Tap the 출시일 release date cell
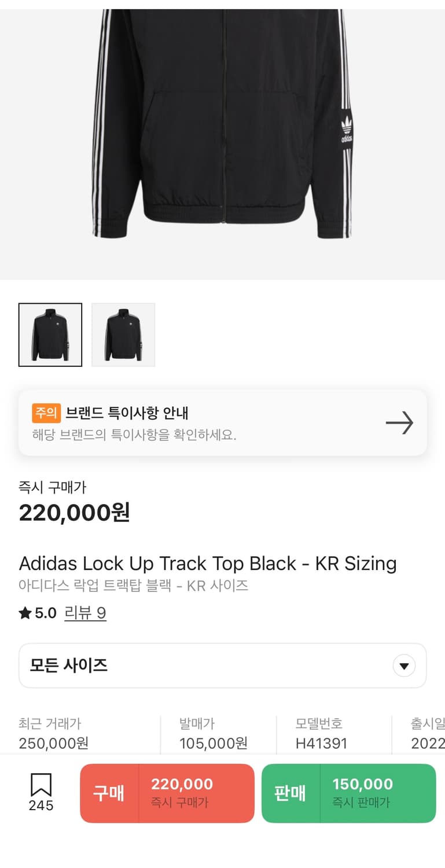Screen dimensions: 445x868 (428, 733)
